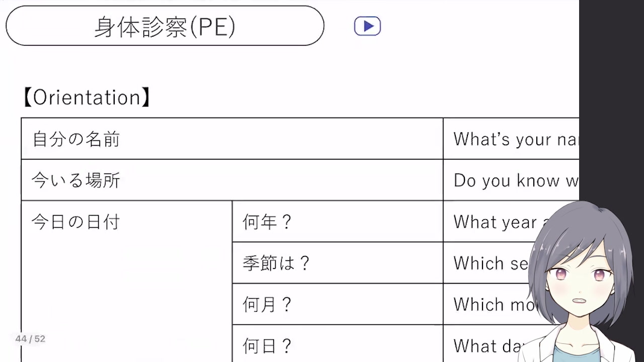The image size is (644, 362).
Task: Click the 何日？ cell
Action: coord(337,345)
